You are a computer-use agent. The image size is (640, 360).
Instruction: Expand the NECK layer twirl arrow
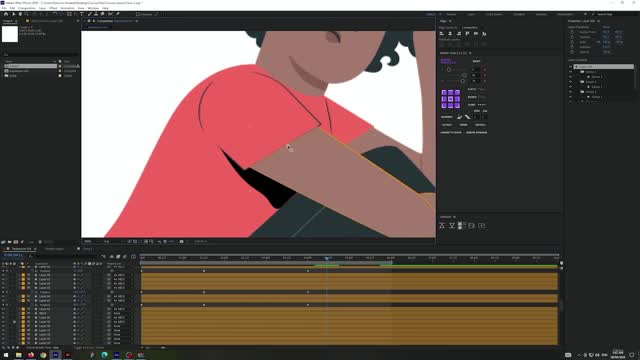[19, 313]
